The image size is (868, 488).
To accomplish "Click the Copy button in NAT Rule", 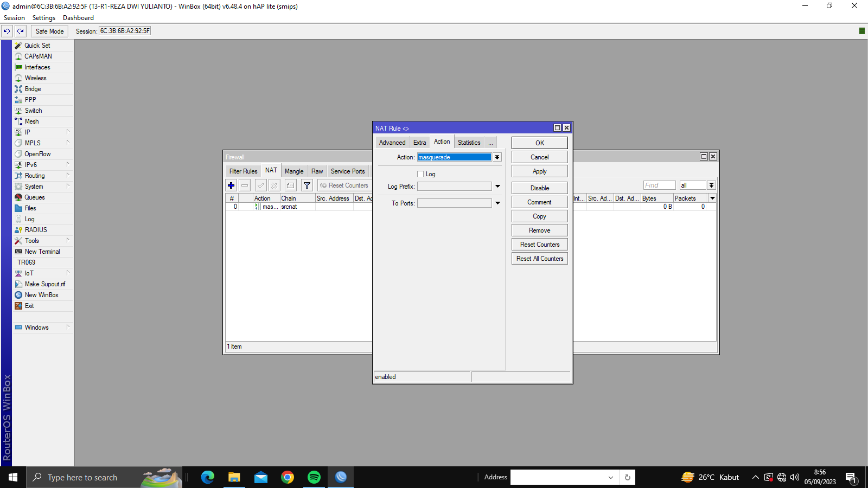I will click(x=540, y=216).
